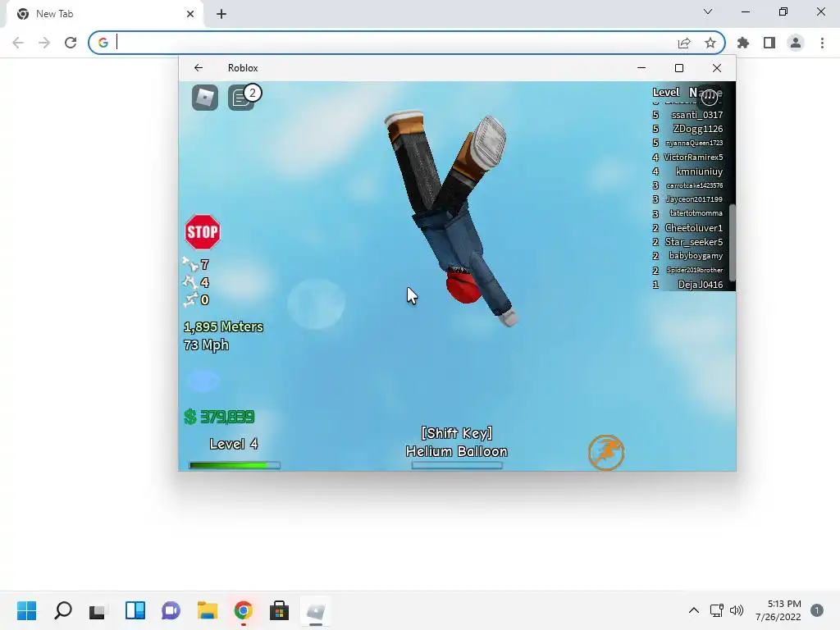This screenshot has height=630, width=840.
Task: Click the 1,895 Meters readout
Action: [x=223, y=326]
